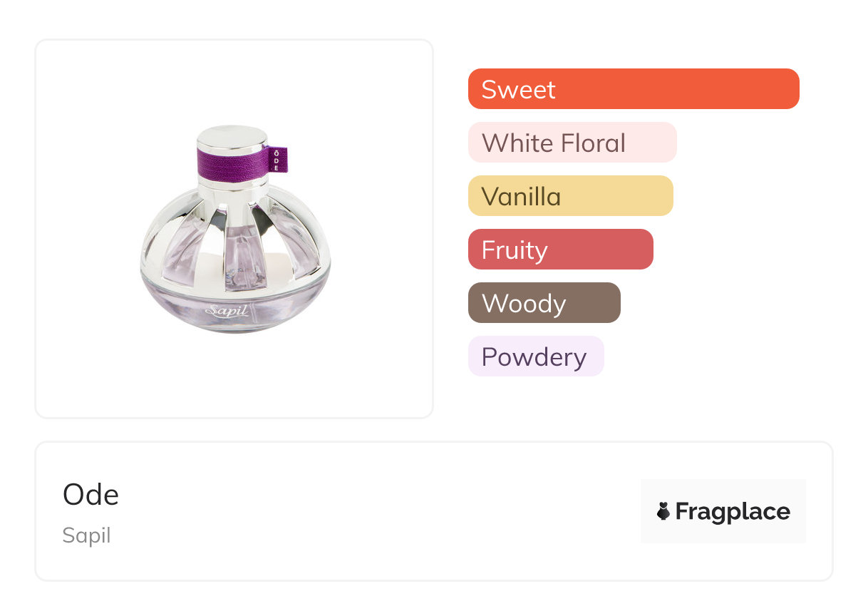
Task: Click the Fragplace perfume bottle logo icon
Action: [x=663, y=511]
